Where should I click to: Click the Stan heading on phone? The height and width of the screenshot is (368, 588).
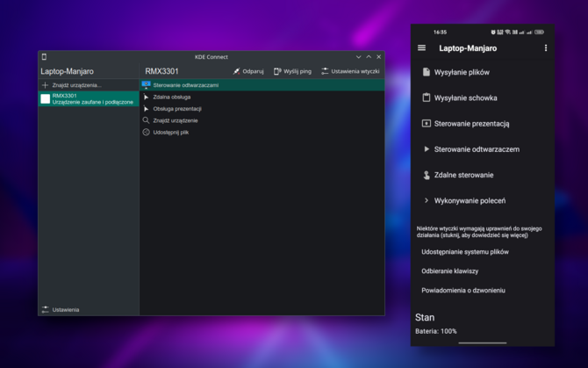[x=425, y=317]
